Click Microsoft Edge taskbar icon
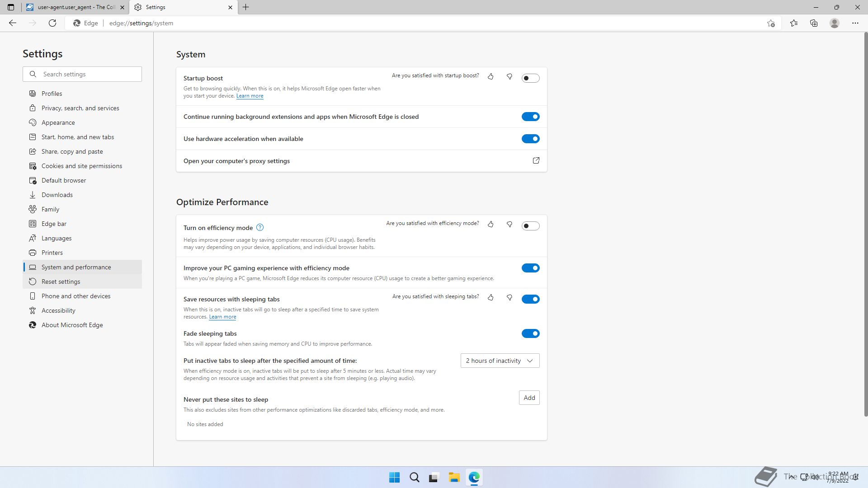The height and width of the screenshot is (488, 868). point(474,478)
